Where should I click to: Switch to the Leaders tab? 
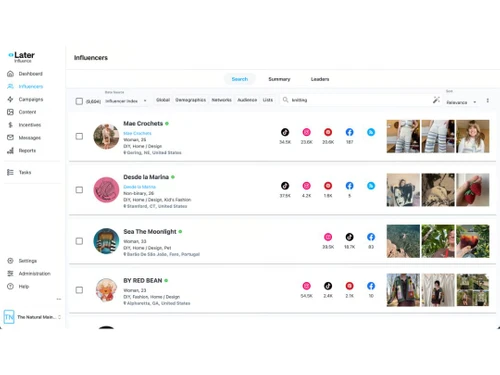[320, 79]
